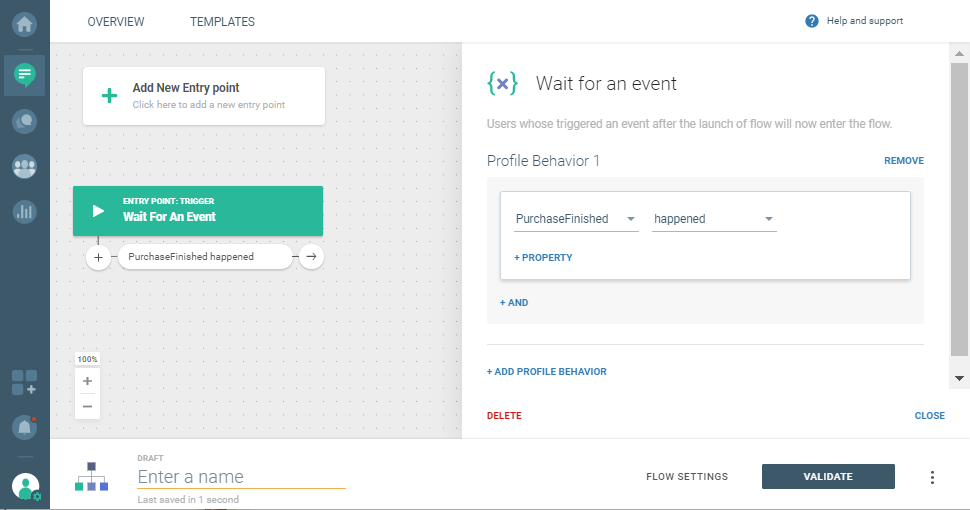
Task: Click the plus circle under the trigger block
Action: (x=98, y=257)
